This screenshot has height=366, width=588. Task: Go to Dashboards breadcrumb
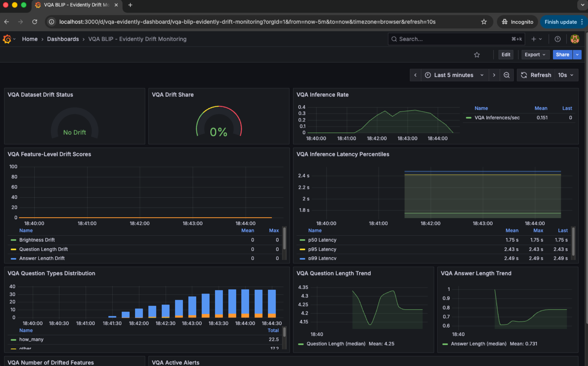click(63, 39)
